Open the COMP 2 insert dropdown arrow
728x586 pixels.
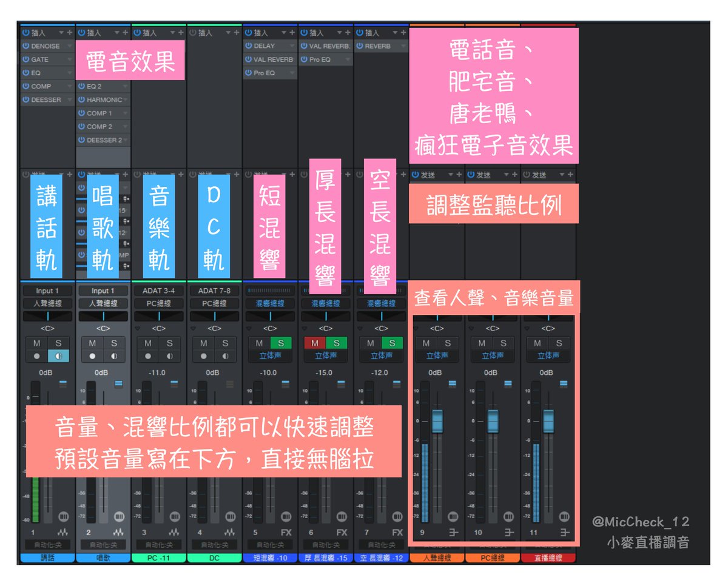pyautogui.click(x=125, y=127)
